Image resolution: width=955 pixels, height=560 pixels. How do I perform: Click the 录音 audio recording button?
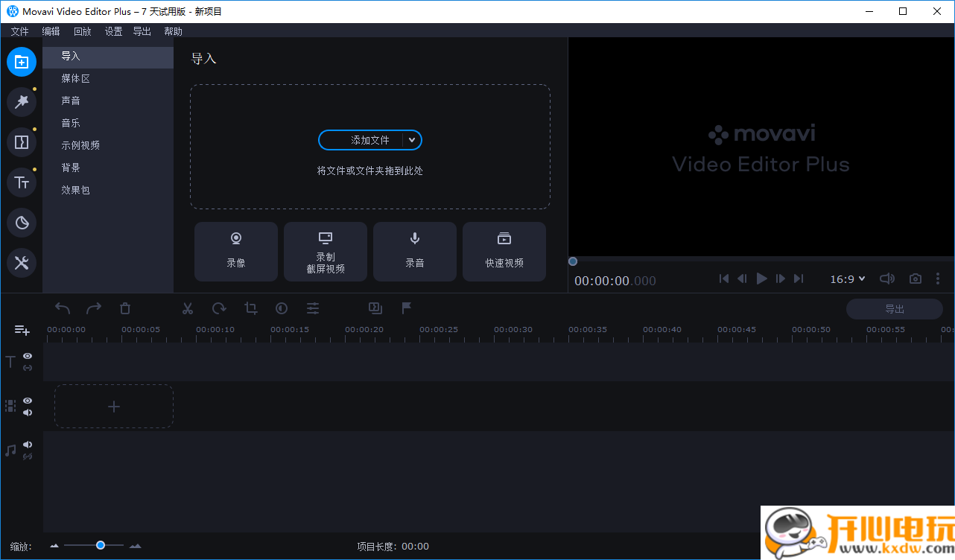pyautogui.click(x=415, y=252)
